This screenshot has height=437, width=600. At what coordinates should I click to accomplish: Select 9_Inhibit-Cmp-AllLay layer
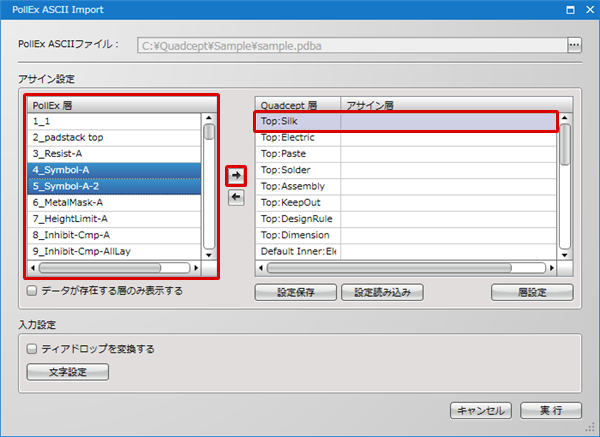pyautogui.click(x=114, y=251)
